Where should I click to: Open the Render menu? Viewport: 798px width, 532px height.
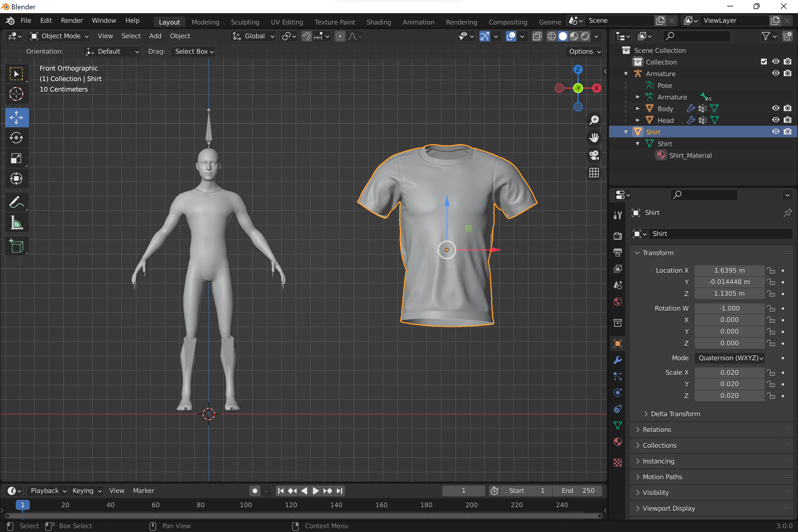pyautogui.click(x=71, y=20)
